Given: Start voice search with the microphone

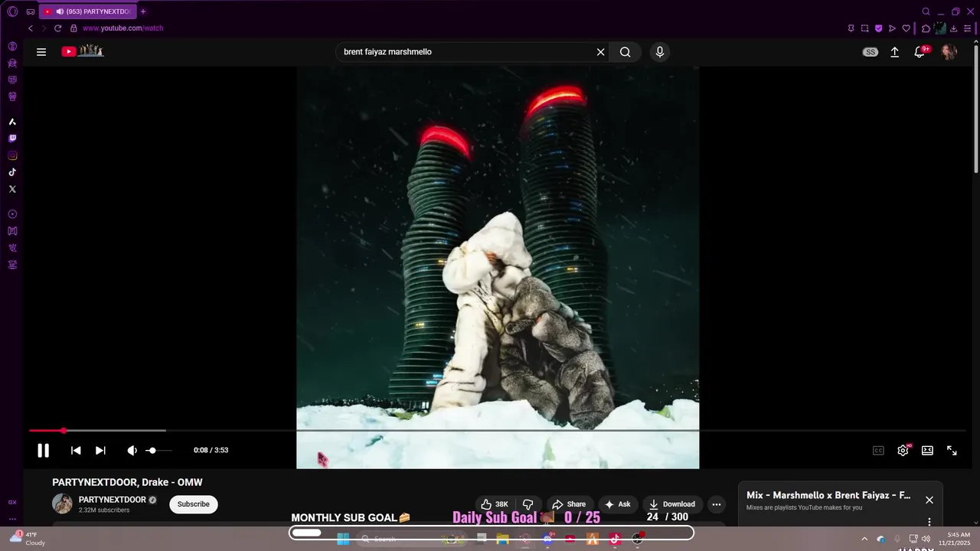Looking at the screenshot, I should (660, 52).
